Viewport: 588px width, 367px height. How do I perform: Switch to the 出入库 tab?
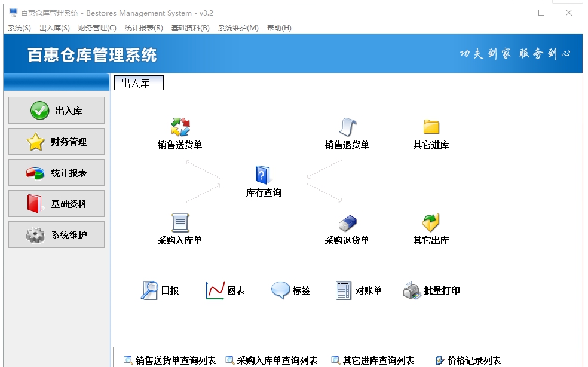pos(139,82)
